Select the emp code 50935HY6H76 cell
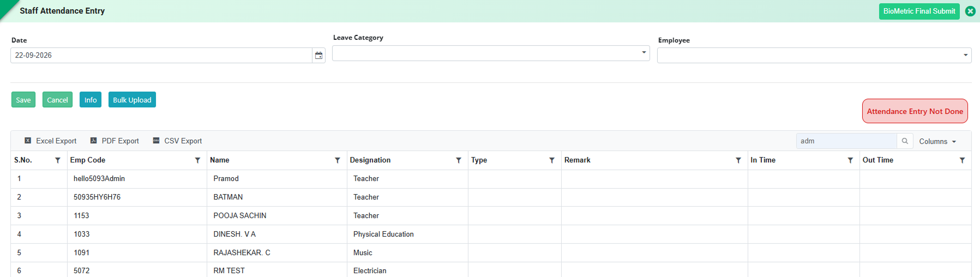Screen dimensions: 980x277 tap(137, 197)
